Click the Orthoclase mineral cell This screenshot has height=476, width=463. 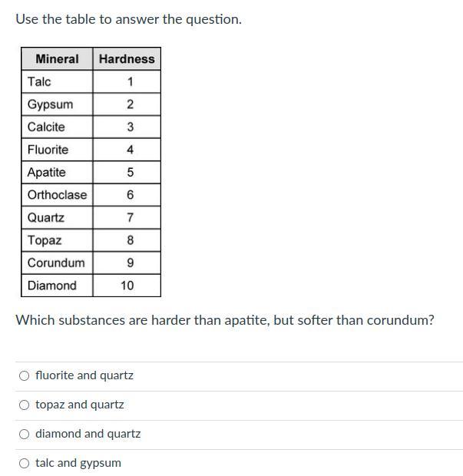[57, 195]
